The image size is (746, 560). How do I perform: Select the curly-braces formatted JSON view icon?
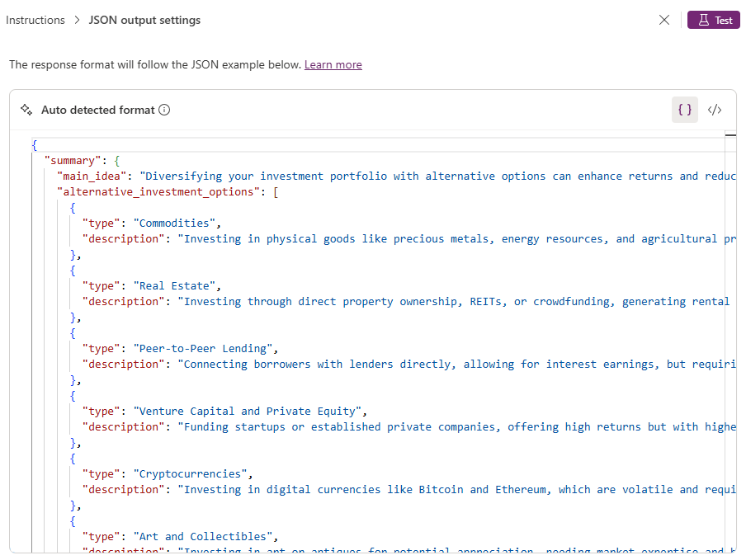coord(685,109)
